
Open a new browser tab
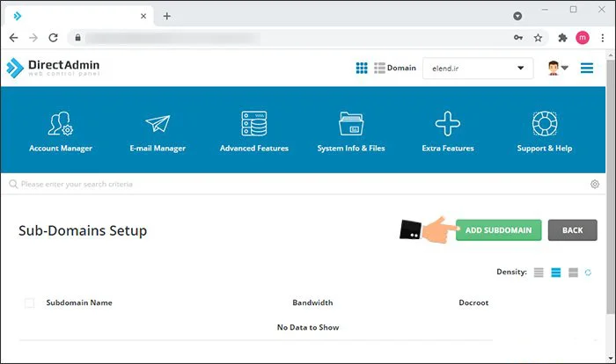pyautogui.click(x=167, y=16)
